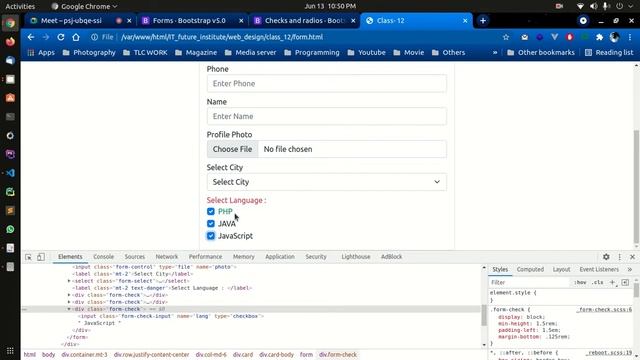Click the Filter styles input
Viewport: 640px width, 360px height.
coord(529,282)
